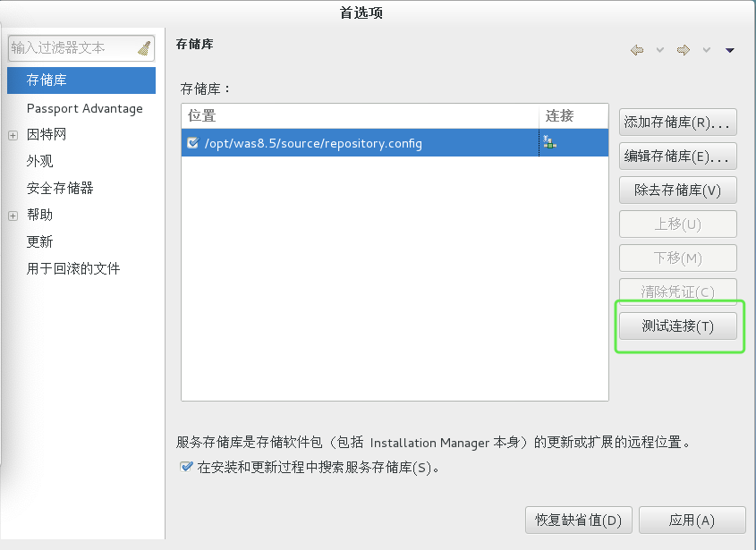The height and width of the screenshot is (550, 756).
Task: Click the 测试连接(T) button
Action: (x=678, y=326)
